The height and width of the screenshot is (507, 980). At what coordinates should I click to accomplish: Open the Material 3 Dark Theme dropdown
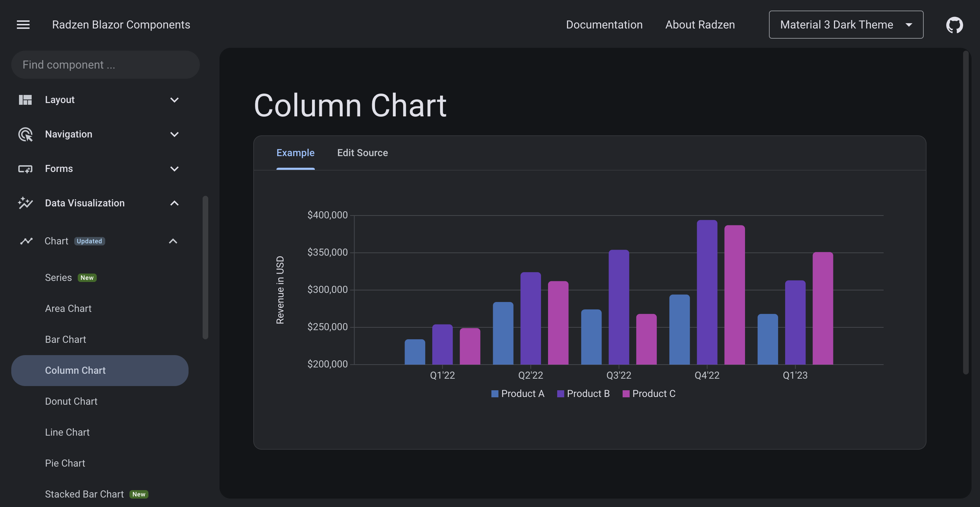(x=846, y=25)
